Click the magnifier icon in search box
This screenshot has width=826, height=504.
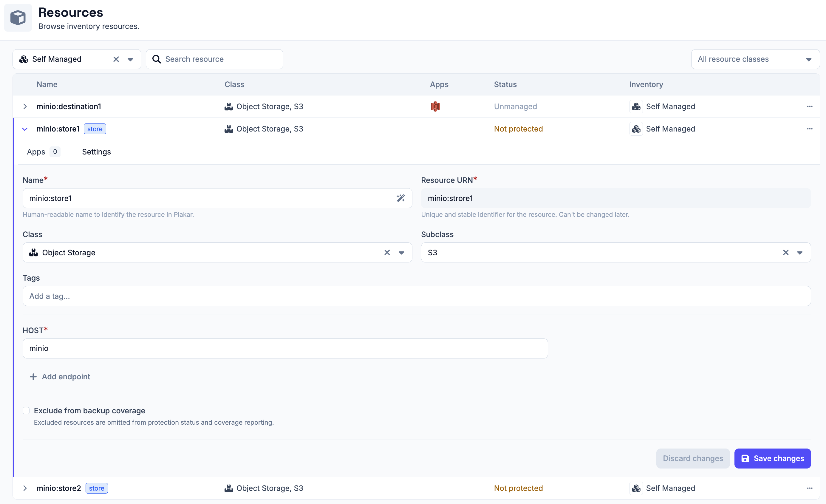156,59
